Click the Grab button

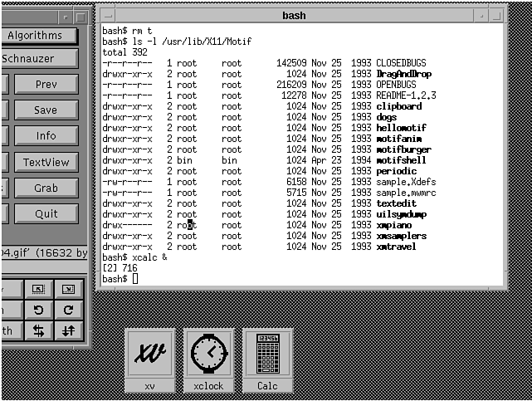tap(46, 188)
